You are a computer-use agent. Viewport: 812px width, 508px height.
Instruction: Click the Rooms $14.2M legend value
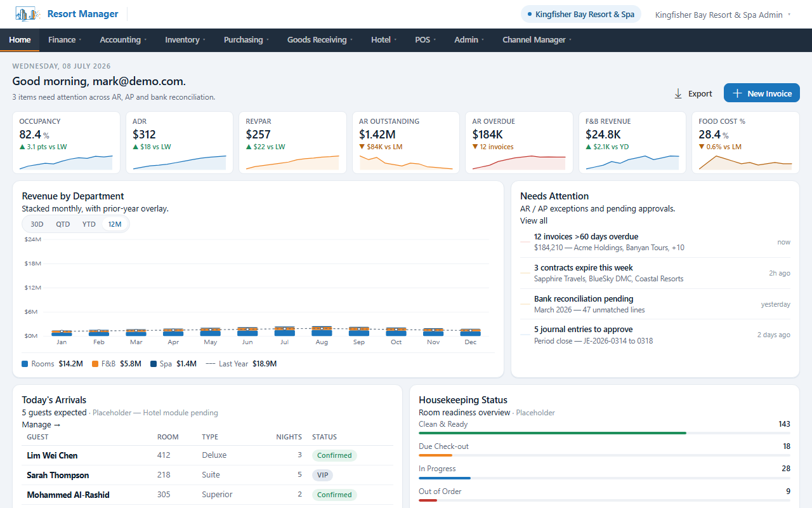(71, 364)
